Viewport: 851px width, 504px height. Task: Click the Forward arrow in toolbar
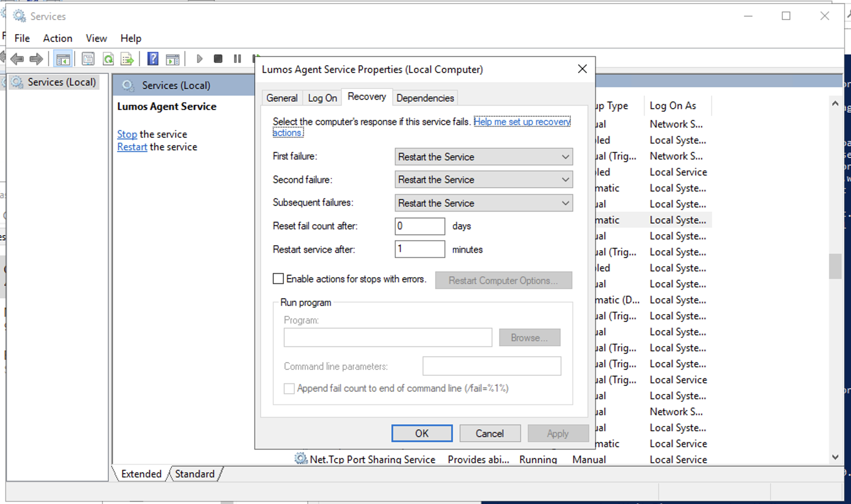[36, 59]
